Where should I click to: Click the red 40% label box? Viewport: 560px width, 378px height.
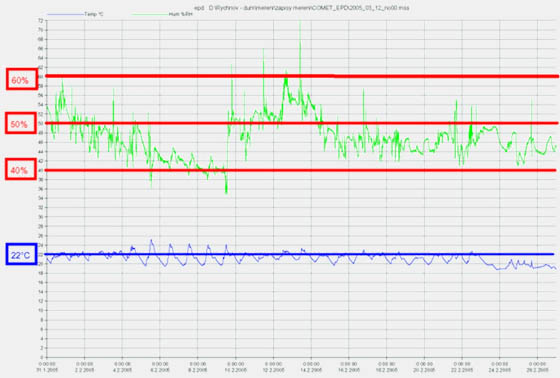[21, 169]
